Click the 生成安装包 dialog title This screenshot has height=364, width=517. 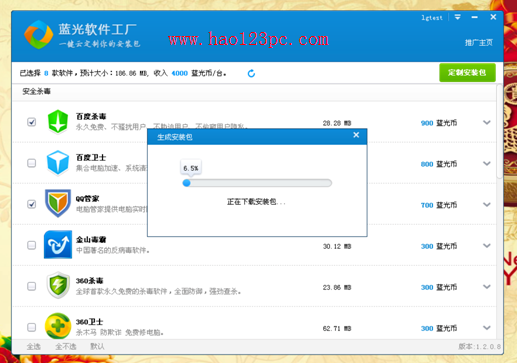[175, 137]
